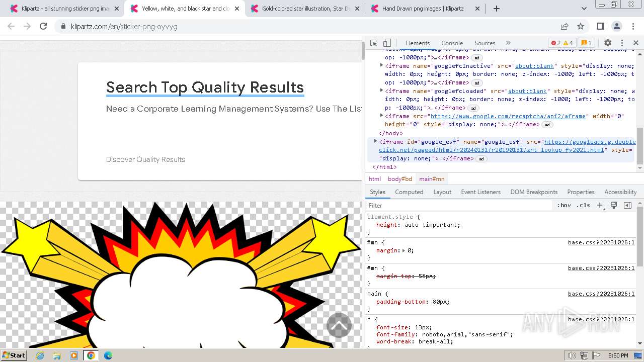Expand the googlefcInactive iframe node
The image size is (644, 362).
pyautogui.click(x=381, y=65)
